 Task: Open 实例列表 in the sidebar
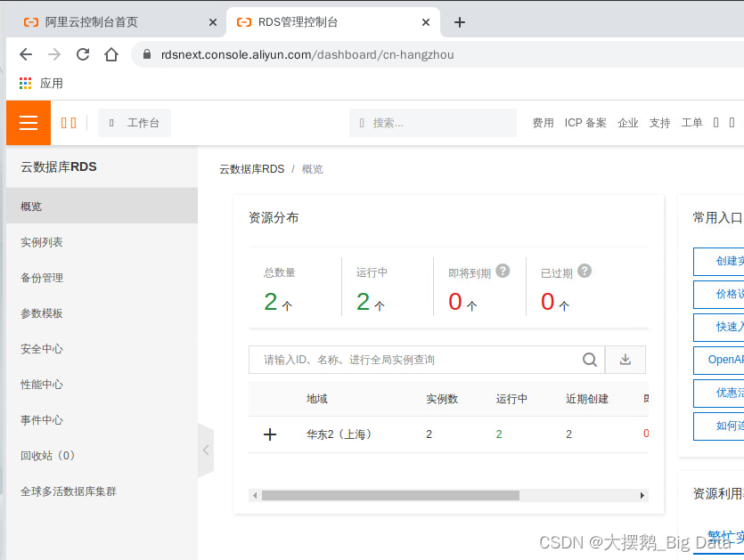point(102,242)
